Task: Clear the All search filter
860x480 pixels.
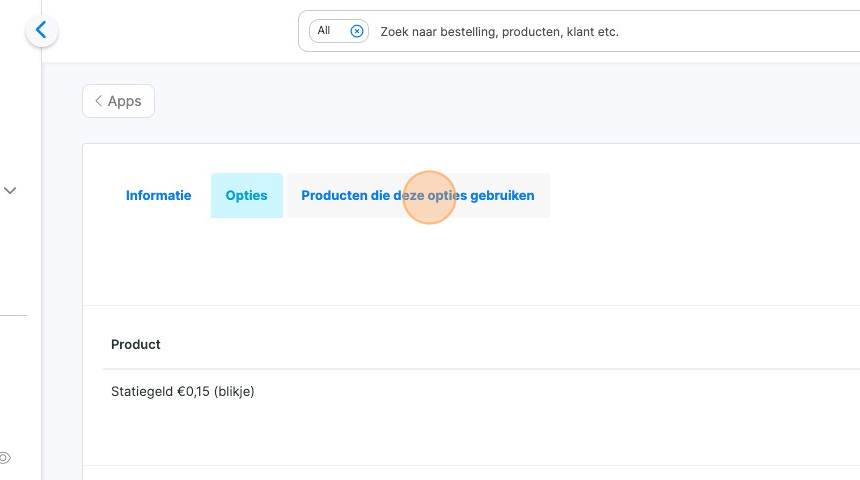Action: tap(357, 31)
